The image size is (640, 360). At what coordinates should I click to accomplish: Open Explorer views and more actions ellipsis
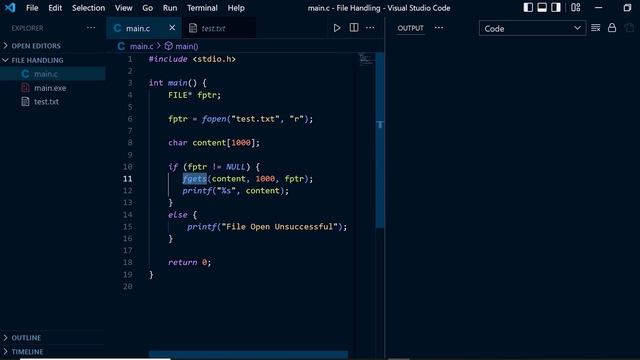tap(91, 28)
